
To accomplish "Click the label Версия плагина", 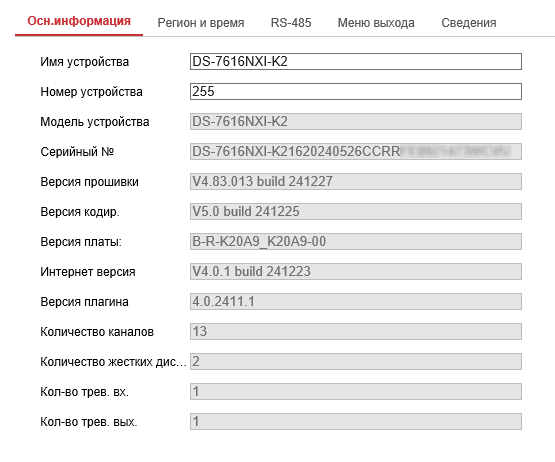I will tap(84, 302).
